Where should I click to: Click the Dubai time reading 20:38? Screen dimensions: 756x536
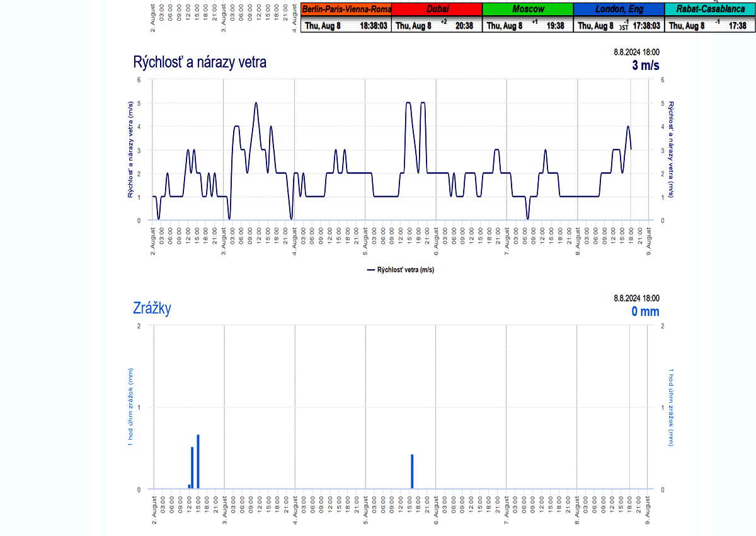pyautogui.click(x=464, y=26)
